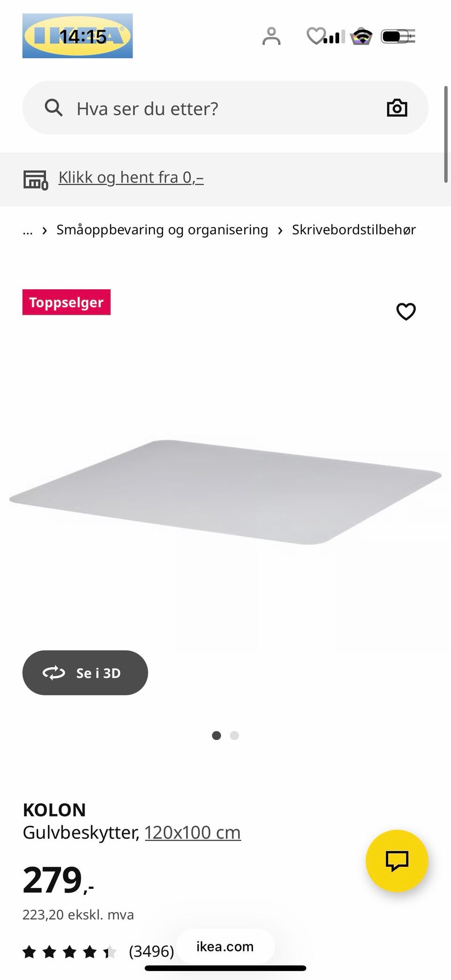Select the second image carousel dot

(x=234, y=735)
